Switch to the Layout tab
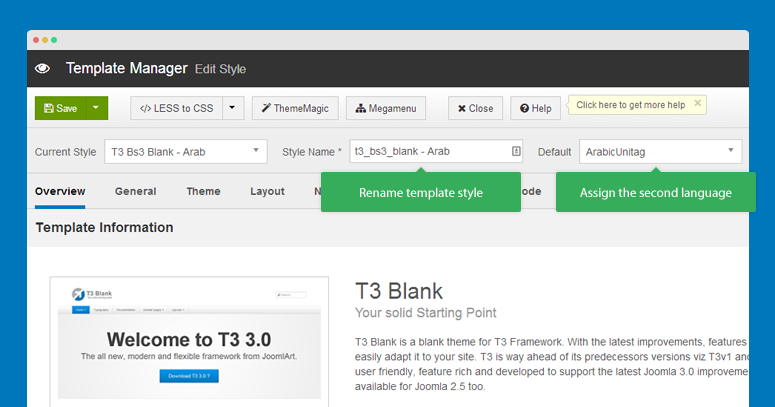The height and width of the screenshot is (407, 775). [x=267, y=191]
